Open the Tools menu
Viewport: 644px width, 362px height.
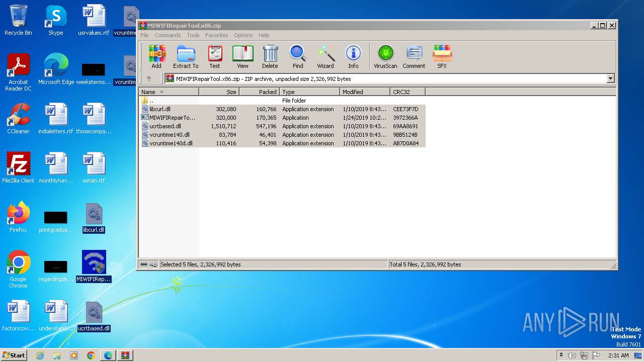pos(193,35)
